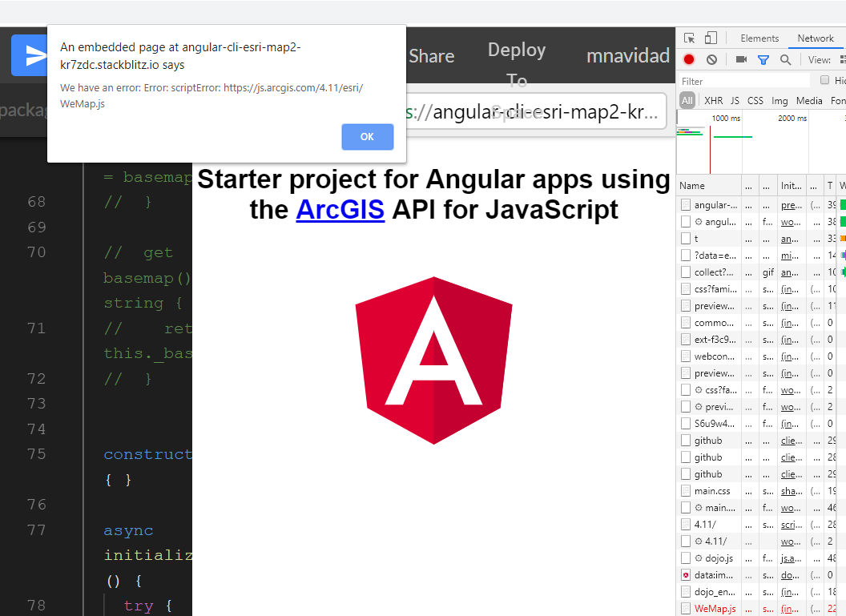Activate the inspect element picker icon
846x616 pixels.
(x=689, y=38)
